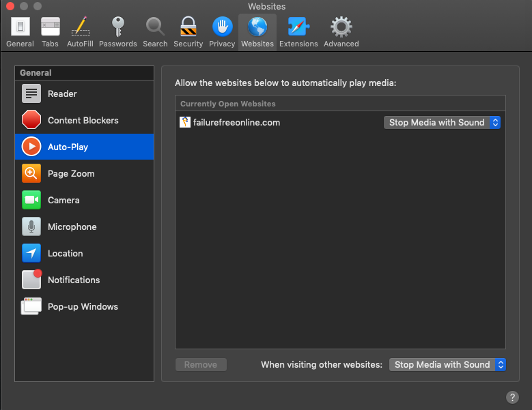Switch to the Extensions tab label
Image resolution: width=532 pixels, height=410 pixels.
tap(298, 44)
